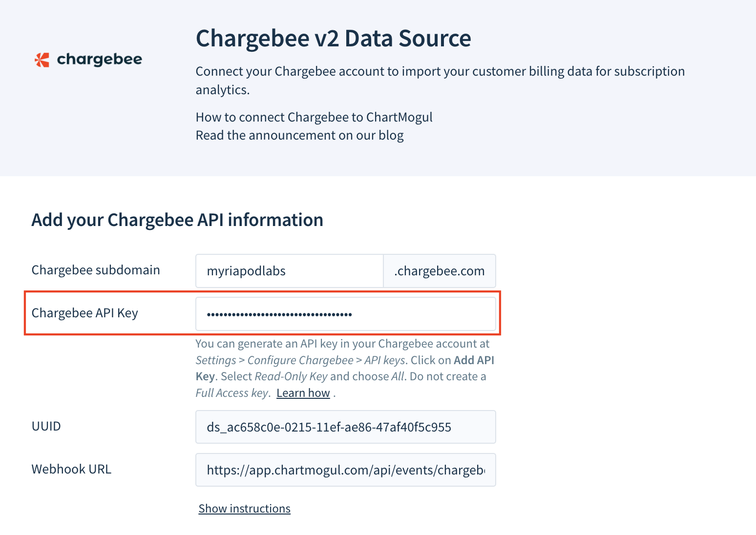This screenshot has width=756, height=535.
Task: Click the .chargebee.com domain suffix
Action: click(x=440, y=271)
